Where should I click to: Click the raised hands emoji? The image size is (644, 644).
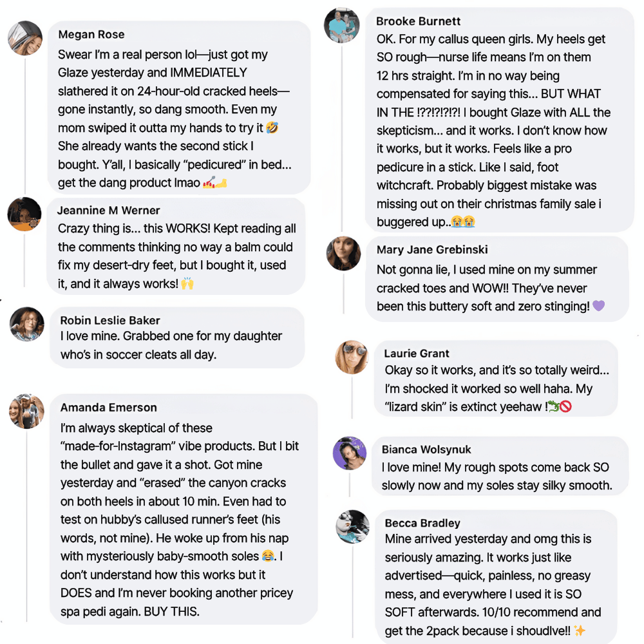tap(187, 283)
